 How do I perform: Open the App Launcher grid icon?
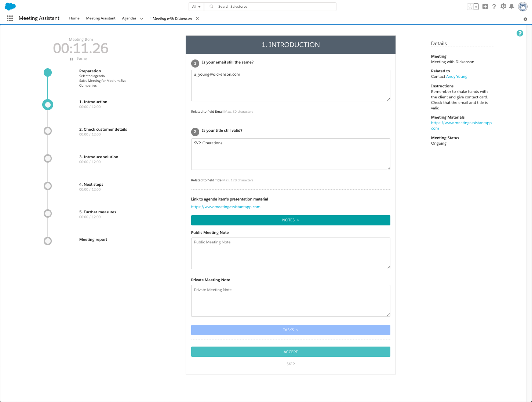[10, 18]
